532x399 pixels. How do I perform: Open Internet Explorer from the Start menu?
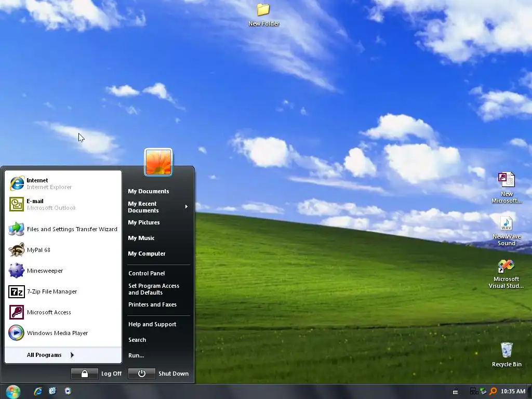pyautogui.click(x=63, y=183)
